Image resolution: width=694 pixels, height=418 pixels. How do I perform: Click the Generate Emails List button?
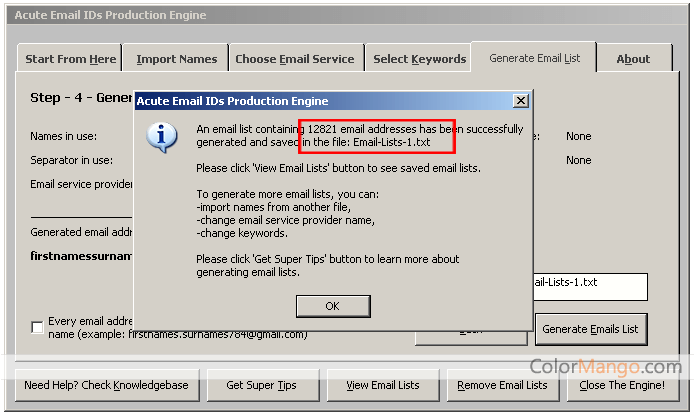click(592, 328)
